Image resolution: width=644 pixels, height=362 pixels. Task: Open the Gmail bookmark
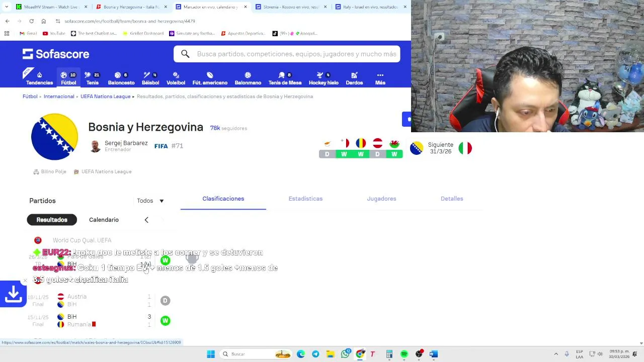pyautogui.click(x=28, y=33)
